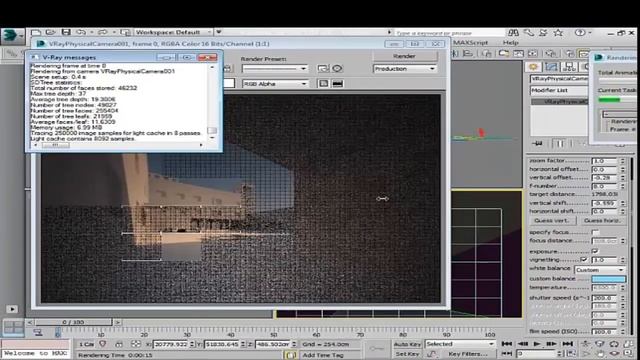
Task: Toggle the specify focus checkbox
Action: point(595,232)
